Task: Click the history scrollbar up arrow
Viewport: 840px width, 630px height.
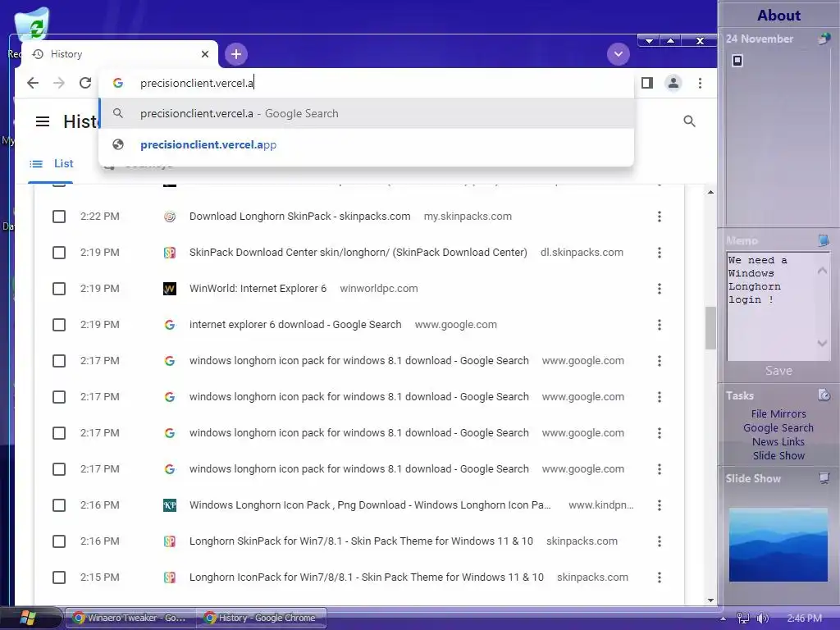Action: point(710,192)
